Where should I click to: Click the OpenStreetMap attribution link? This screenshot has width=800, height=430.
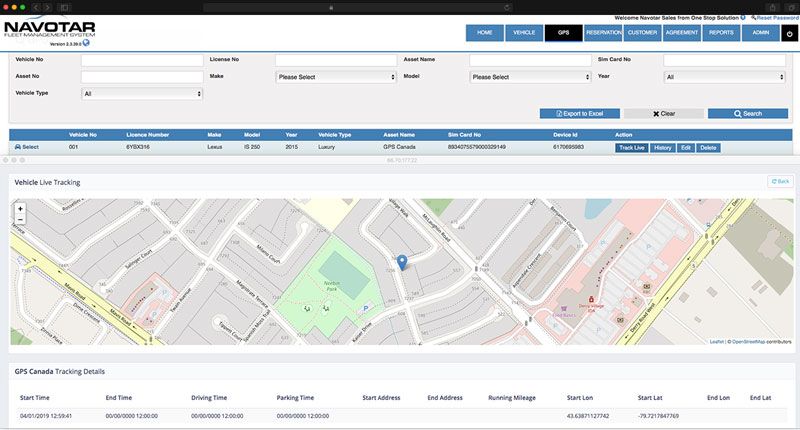pyautogui.click(x=748, y=342)
